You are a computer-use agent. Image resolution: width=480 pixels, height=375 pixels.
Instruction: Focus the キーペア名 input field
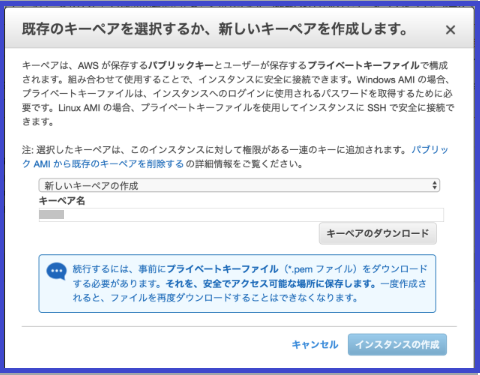[x=241, y=215]
